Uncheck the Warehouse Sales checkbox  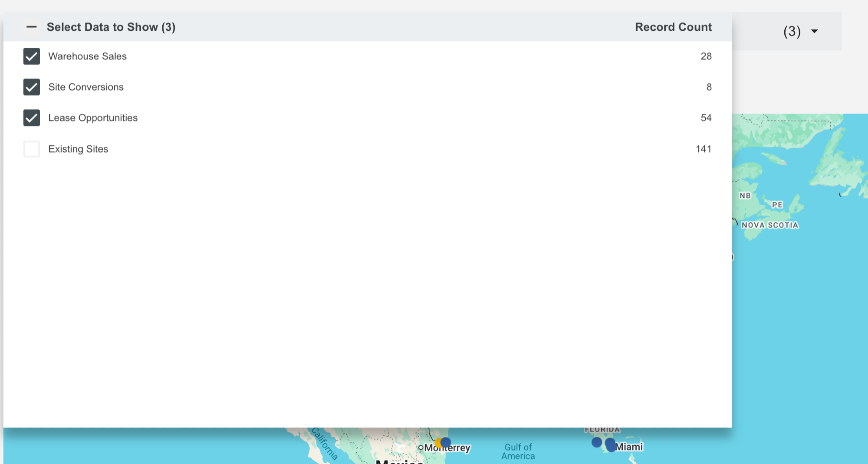click(x=32, y=56)
